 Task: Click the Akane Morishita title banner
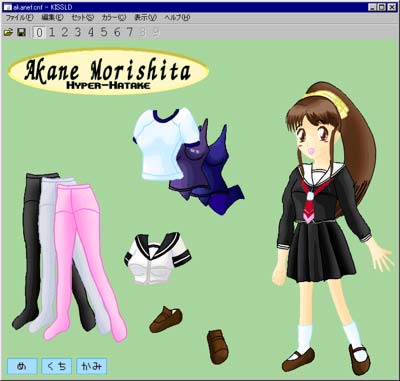108,72
